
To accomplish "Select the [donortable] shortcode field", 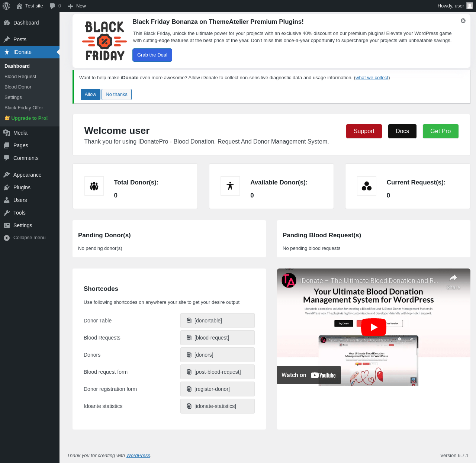I will pos(218,321).
